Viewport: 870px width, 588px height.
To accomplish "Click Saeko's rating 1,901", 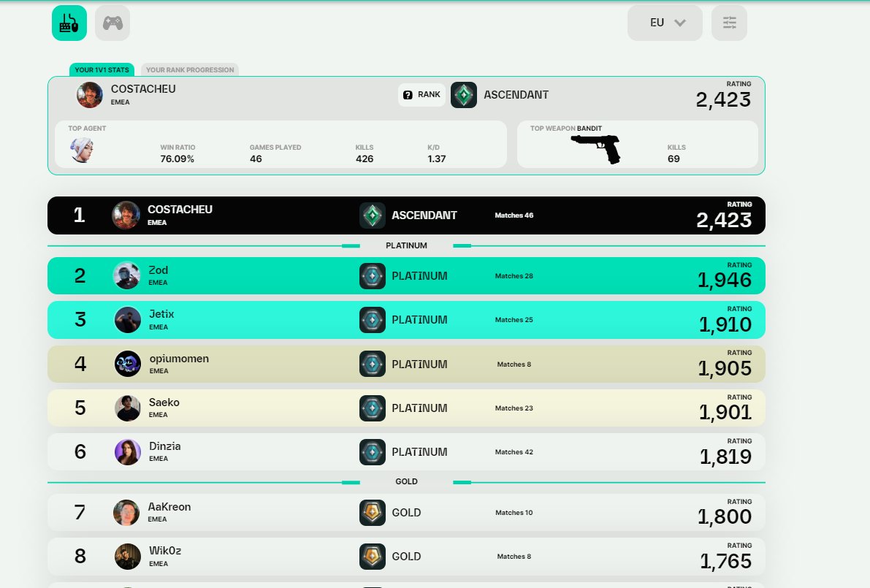I will pos(725,412).
